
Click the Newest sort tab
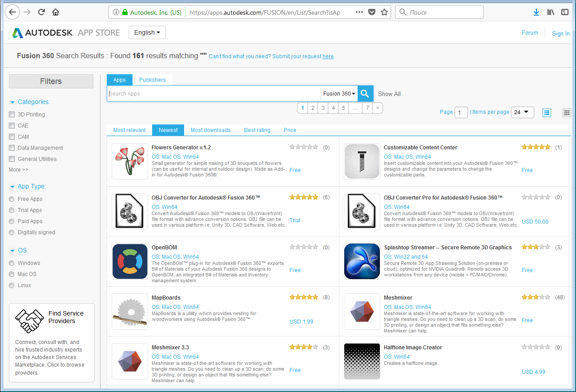coord(168,130)
